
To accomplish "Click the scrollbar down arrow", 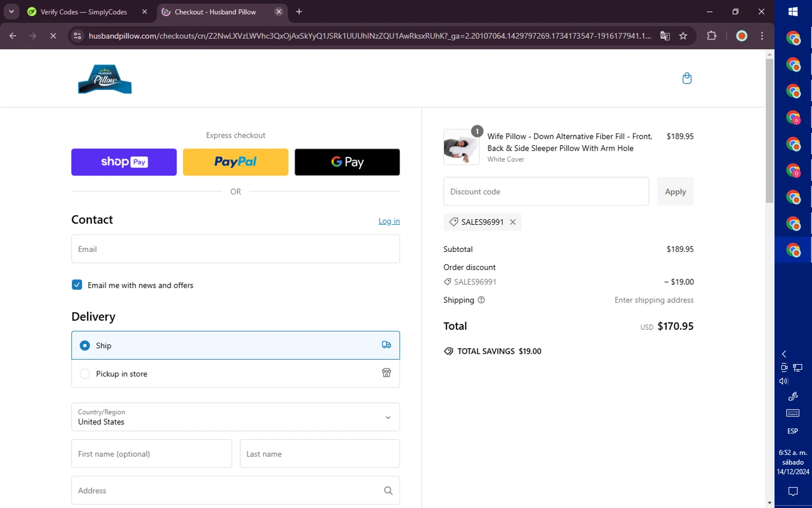I will tap(769, 503).
